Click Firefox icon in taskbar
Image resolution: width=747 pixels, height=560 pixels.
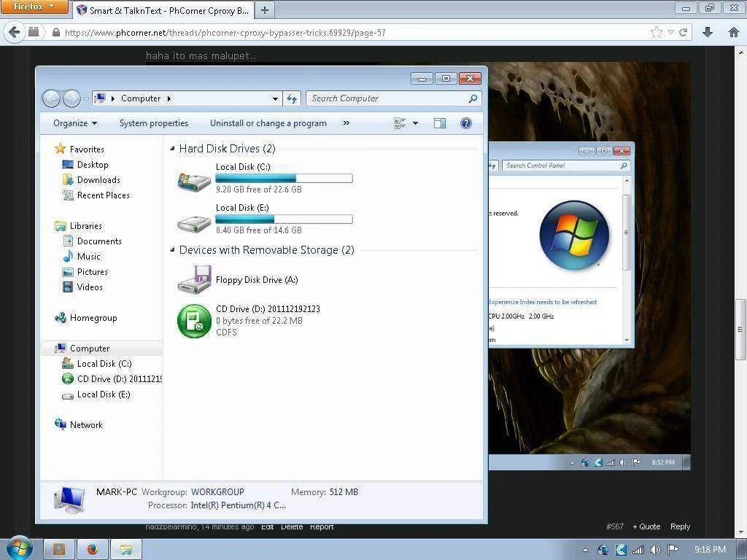93,550
